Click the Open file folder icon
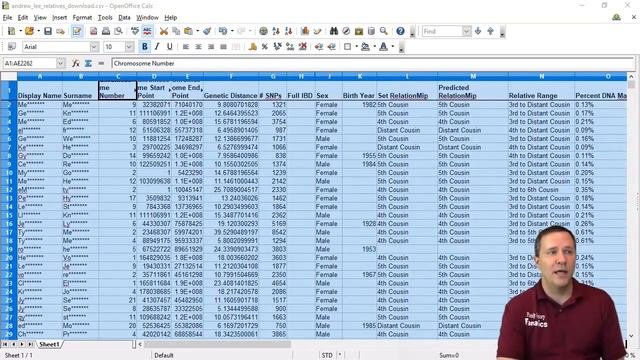This screenshot has height=360, width=640. click(29, 31)
